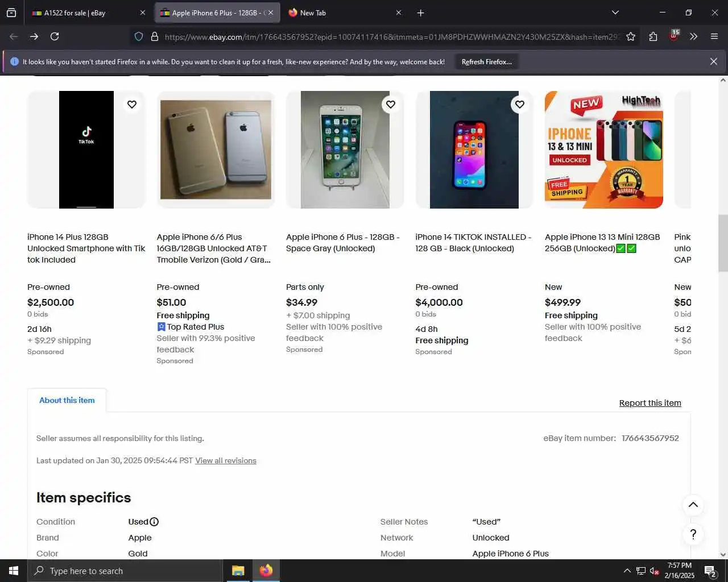The height and width of the screenshot is (582, 728).
Task: Open iPhone 14 black listing thumbnail
Action: coord(474,149)
